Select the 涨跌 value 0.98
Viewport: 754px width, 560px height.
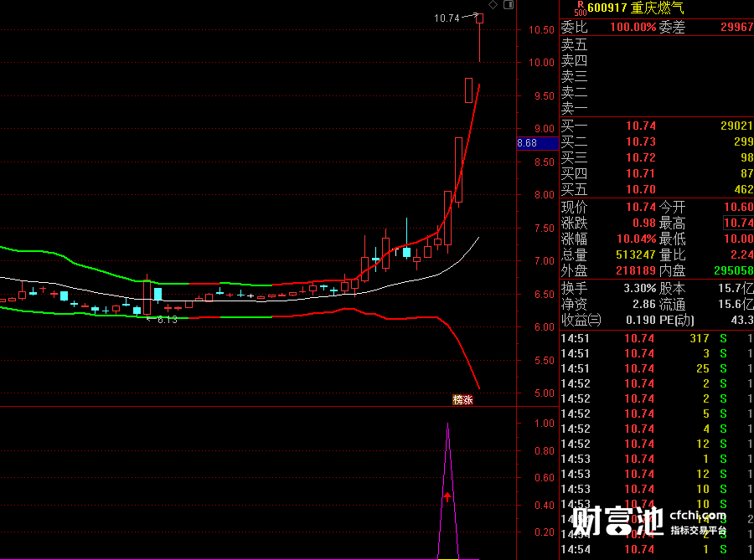(x=644, y=223)
